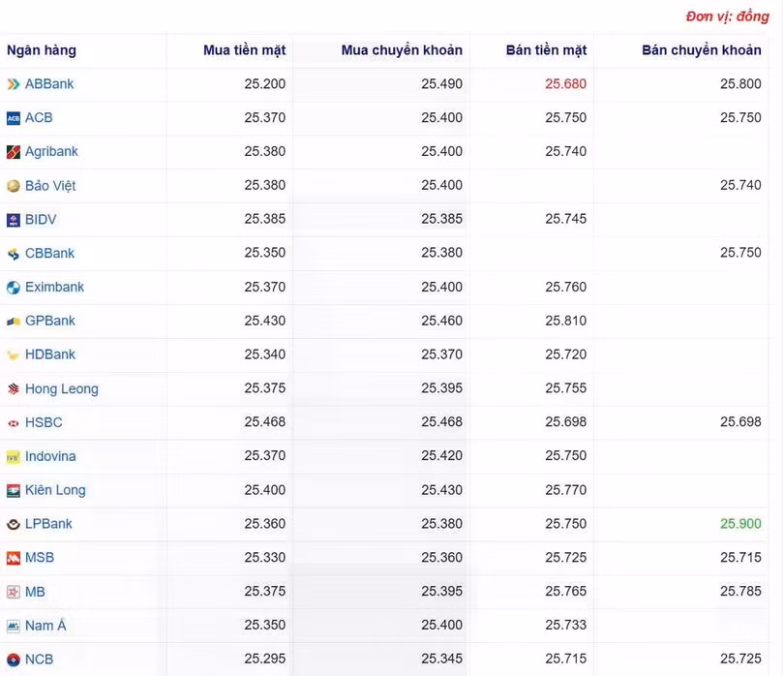Viewport: 784px width, 676px height.
Task: Click the BIDV logo icon
Action: click(x=14, y=220)
